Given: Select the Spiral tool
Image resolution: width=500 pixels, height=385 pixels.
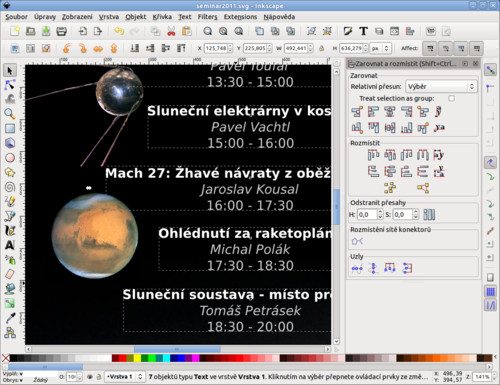Looking at the screenshot, I should point(10,187).
